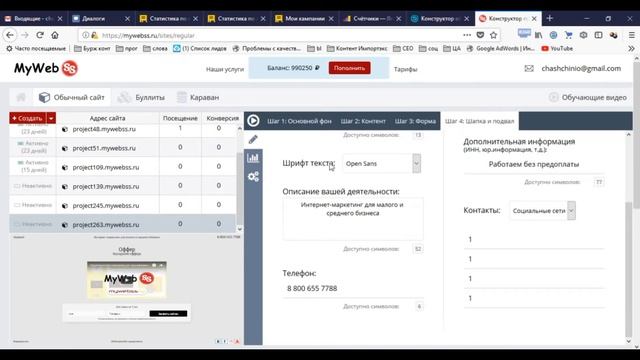Open the соц bookmarks folder

(x=429, y=49)
